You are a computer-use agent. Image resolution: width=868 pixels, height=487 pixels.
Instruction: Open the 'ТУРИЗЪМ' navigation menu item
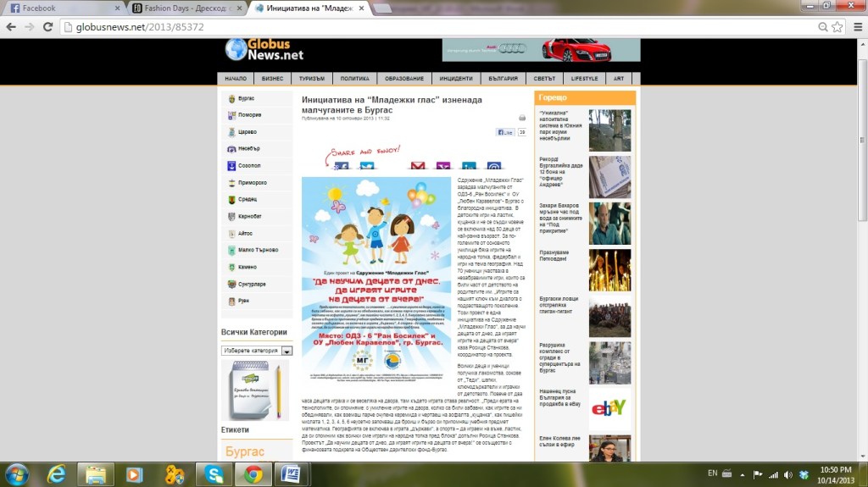312,79
